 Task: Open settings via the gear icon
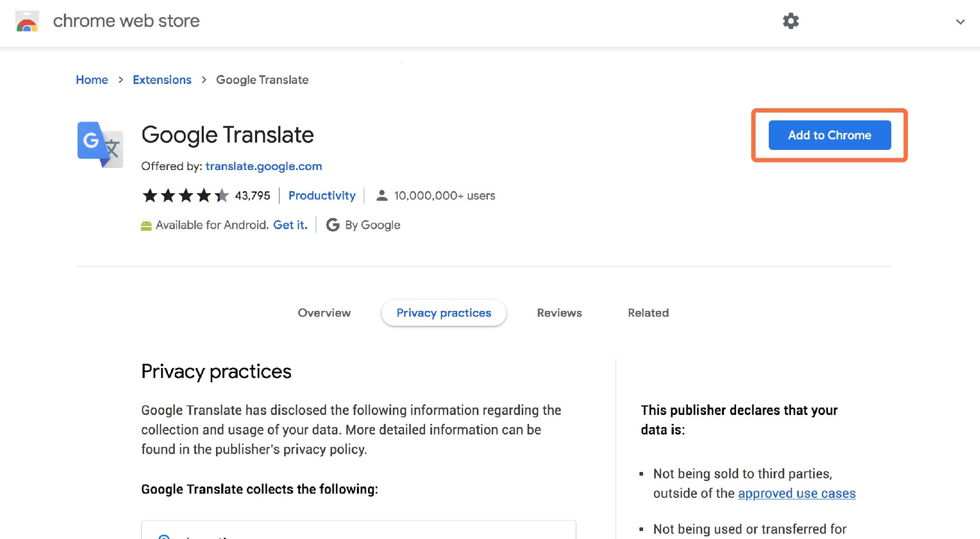point(790,21)
